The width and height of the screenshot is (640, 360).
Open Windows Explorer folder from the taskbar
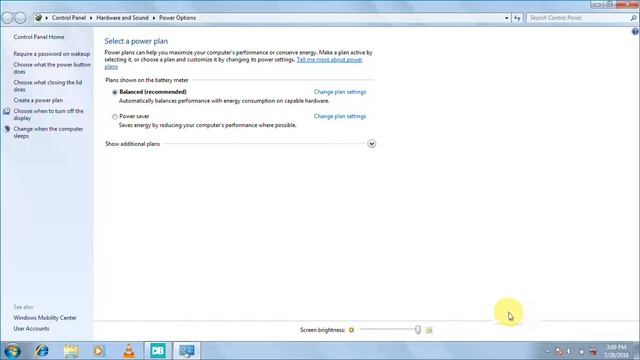coord(71,351)
